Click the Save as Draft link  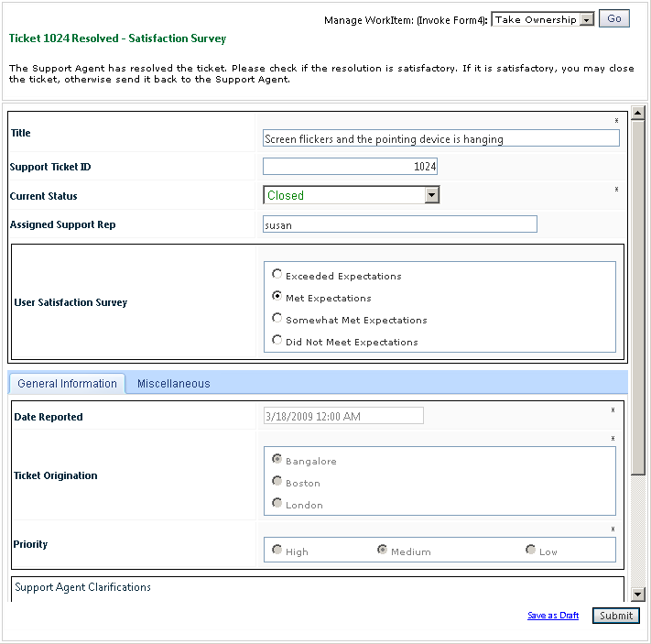point(553,616)
